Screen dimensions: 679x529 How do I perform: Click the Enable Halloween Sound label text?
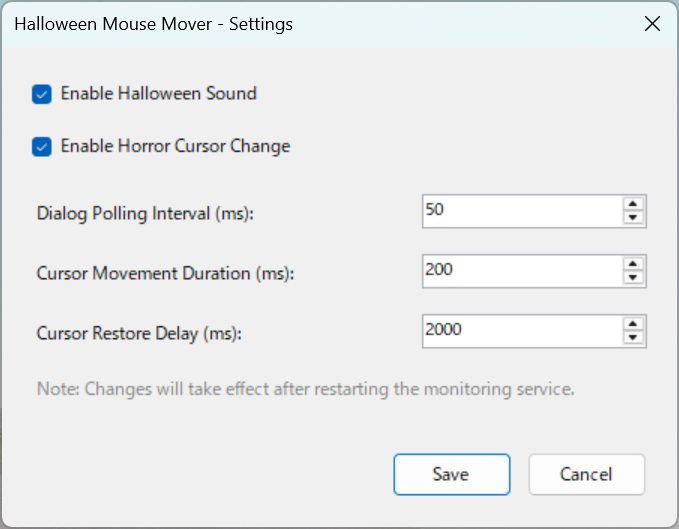tap(158, 94)
